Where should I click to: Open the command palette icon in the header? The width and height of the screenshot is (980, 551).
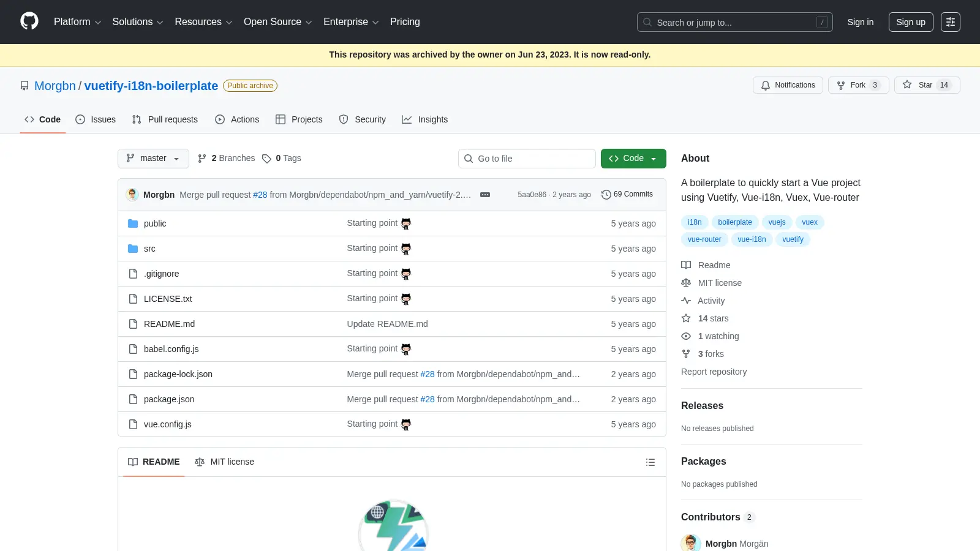950,22
